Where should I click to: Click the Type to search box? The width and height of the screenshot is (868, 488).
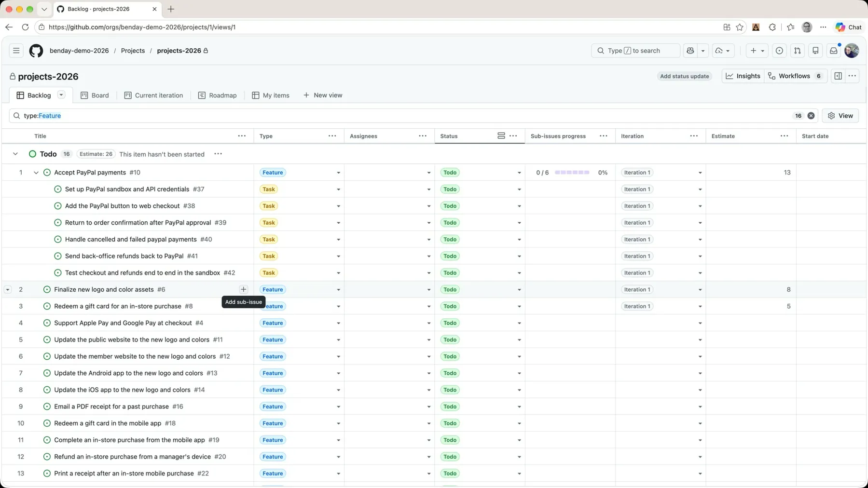[635, 51]
